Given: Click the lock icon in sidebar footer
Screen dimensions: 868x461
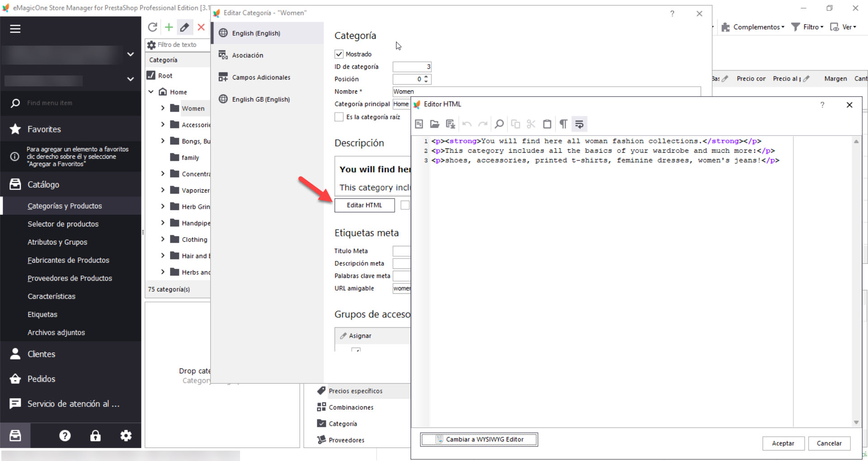Looking at the screenshot, I should 95,435.
